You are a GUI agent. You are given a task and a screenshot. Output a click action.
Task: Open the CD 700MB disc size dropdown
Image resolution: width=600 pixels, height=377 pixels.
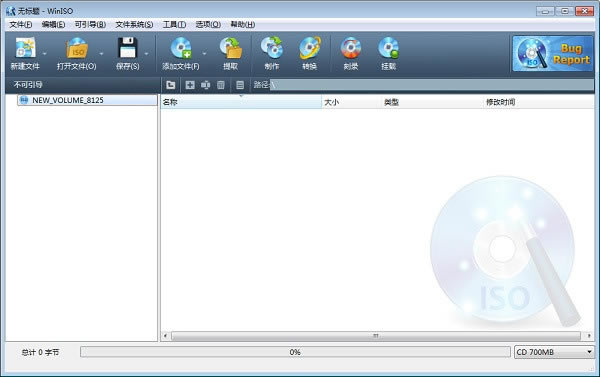(x=554, y=352)
